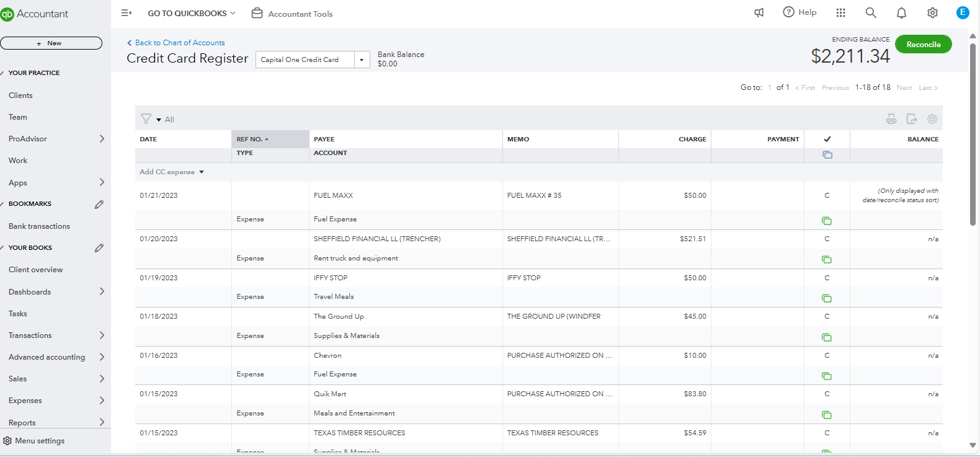
Task: Click attachment icon on IFFY STOP row
Action: coord(827,298)
